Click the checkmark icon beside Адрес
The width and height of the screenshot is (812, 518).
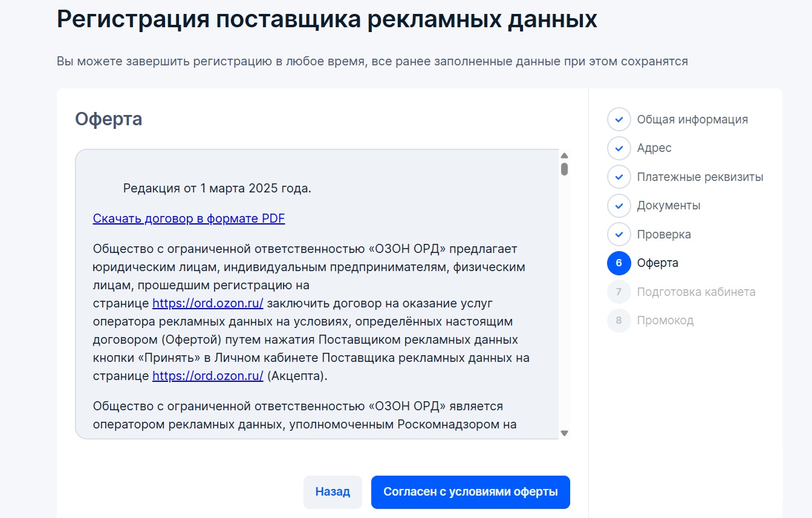click(619, 148)
